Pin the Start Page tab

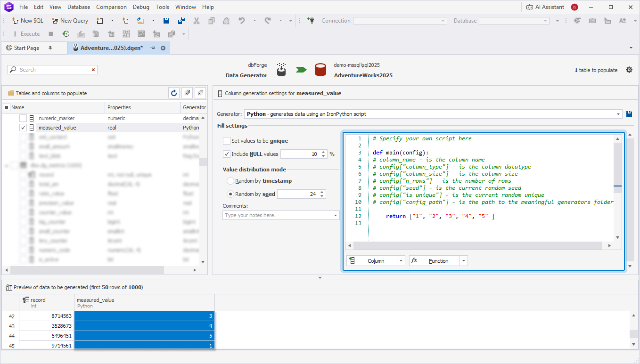50,48
